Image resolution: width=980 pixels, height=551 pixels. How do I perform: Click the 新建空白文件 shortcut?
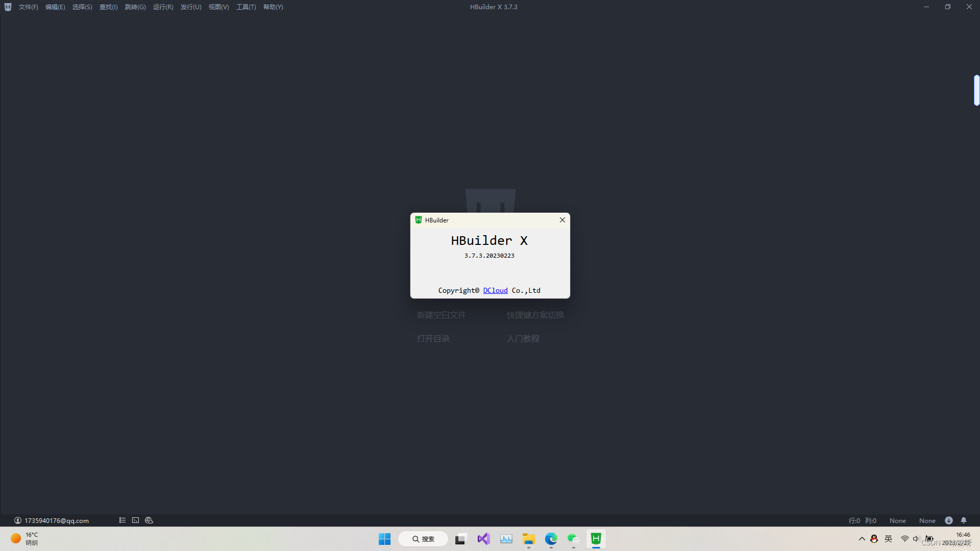441,315
